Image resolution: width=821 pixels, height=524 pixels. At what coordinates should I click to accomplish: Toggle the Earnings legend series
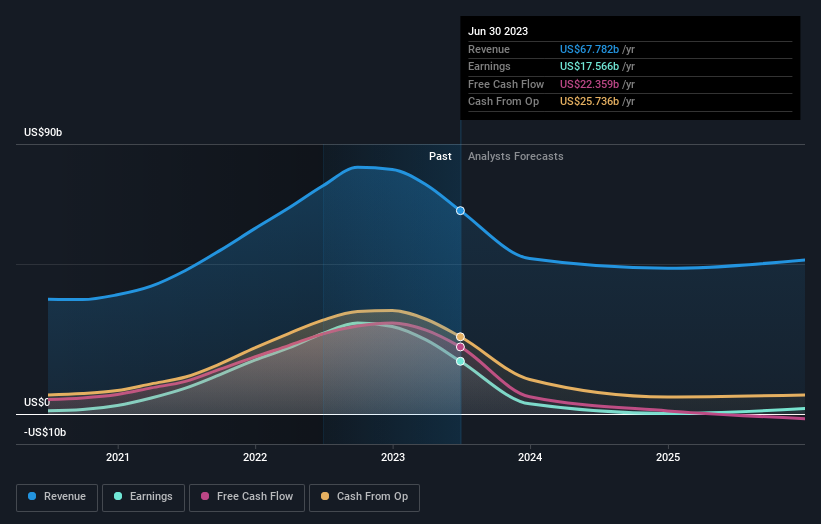point(143,497)
